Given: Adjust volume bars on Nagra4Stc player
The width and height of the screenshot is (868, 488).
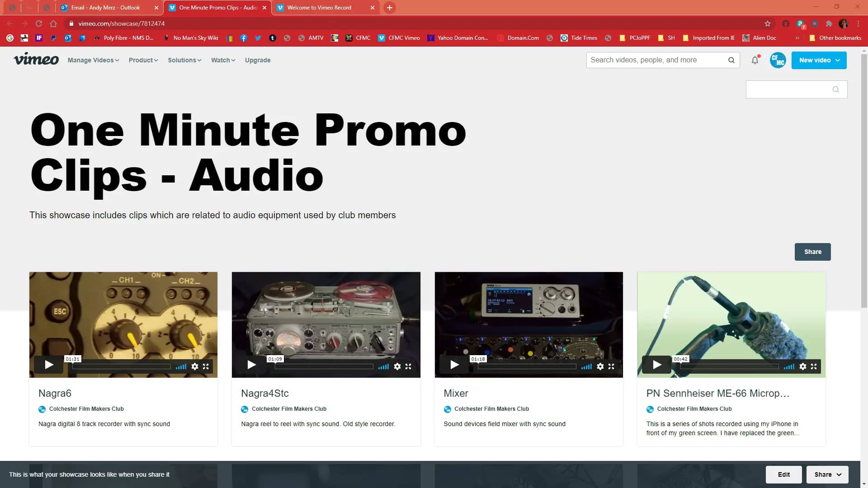Looking at the screenshot, I should [383, 366].
